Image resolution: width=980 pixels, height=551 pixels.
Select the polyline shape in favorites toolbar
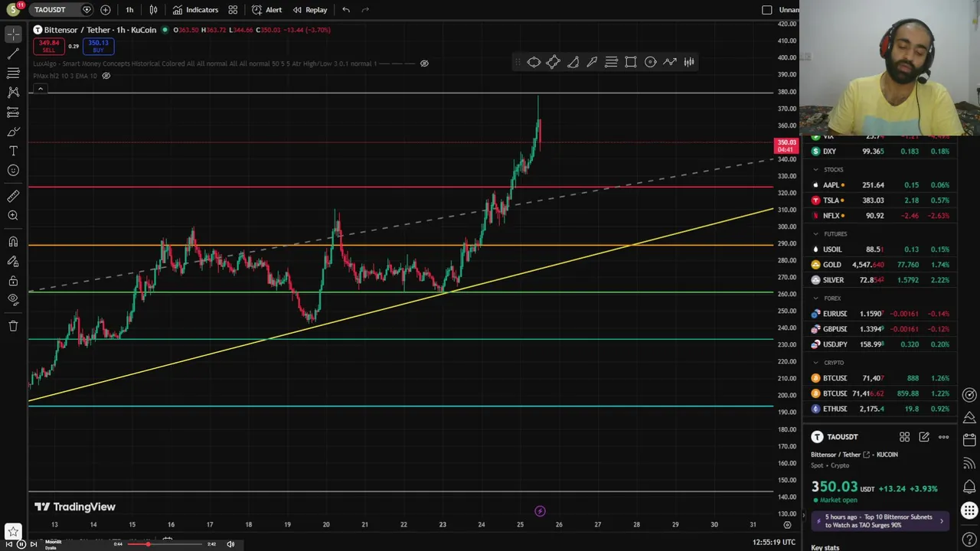click(553, 62)
